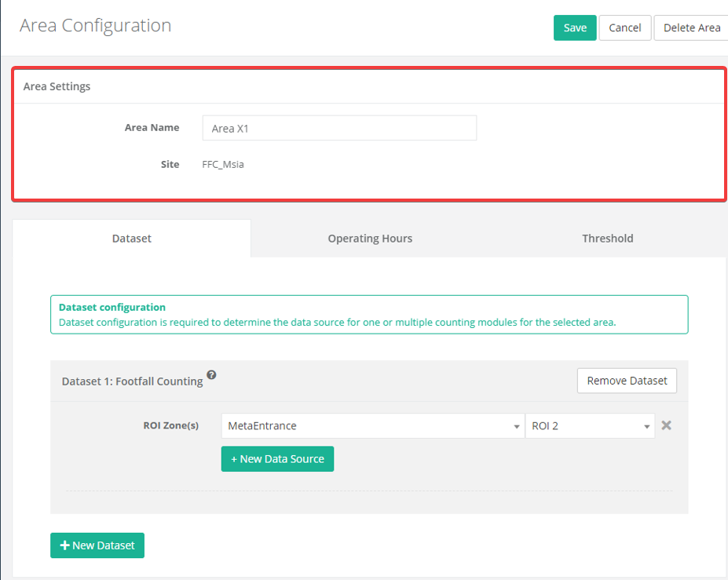Add a source with New Data Source

(x=277, y=459)
